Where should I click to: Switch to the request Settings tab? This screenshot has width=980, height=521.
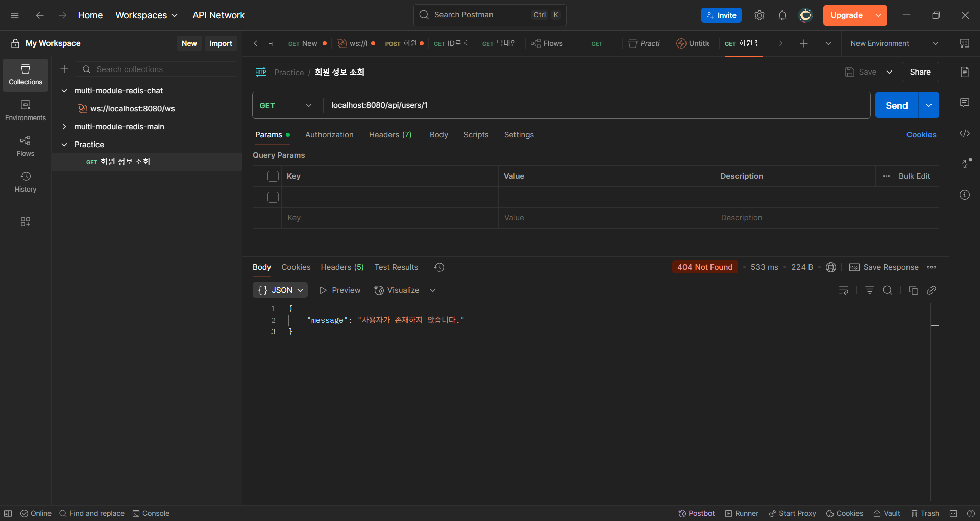(519, 135)
